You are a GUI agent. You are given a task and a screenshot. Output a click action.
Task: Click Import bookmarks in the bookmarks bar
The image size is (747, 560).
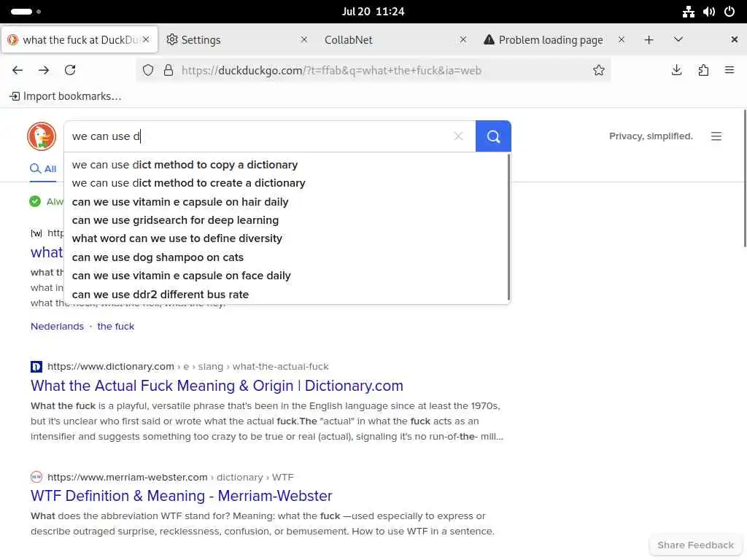click(x=66, y=97)
